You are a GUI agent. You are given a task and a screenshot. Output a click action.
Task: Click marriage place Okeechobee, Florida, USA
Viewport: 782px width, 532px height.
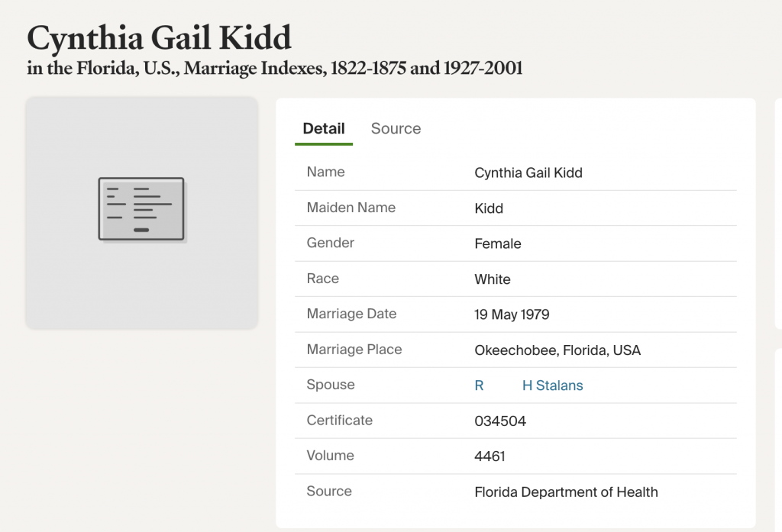coord(557,350)
